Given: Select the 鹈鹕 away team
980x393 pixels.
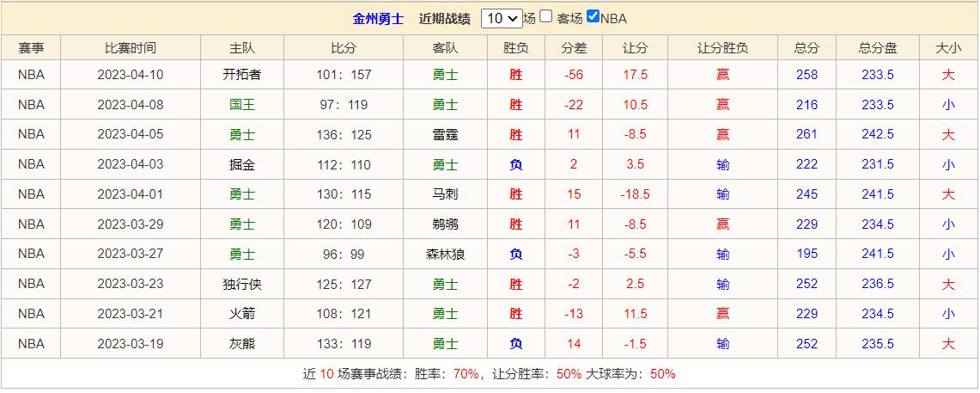Looking at the screenshot, I should click(445, 224).
